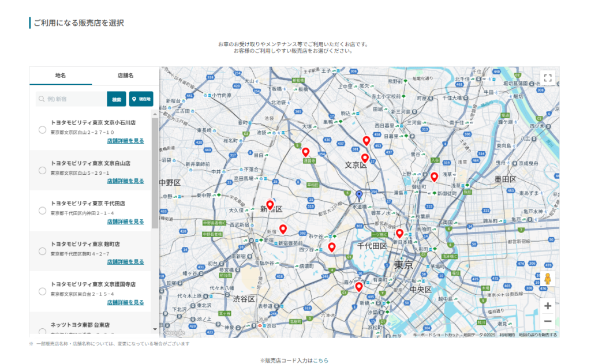Select radio for ネッツトヨタ東都 台東店
The image size is (591, 364).
click(42, 332)
